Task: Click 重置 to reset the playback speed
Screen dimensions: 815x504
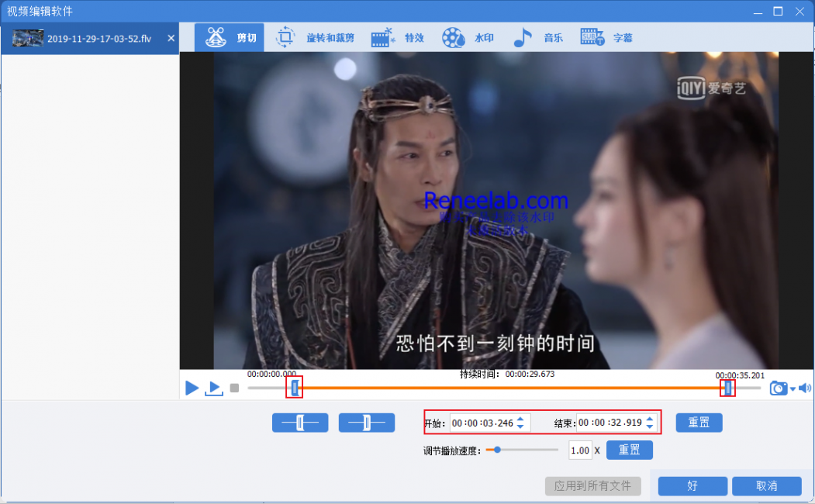Action: point(630,450)
